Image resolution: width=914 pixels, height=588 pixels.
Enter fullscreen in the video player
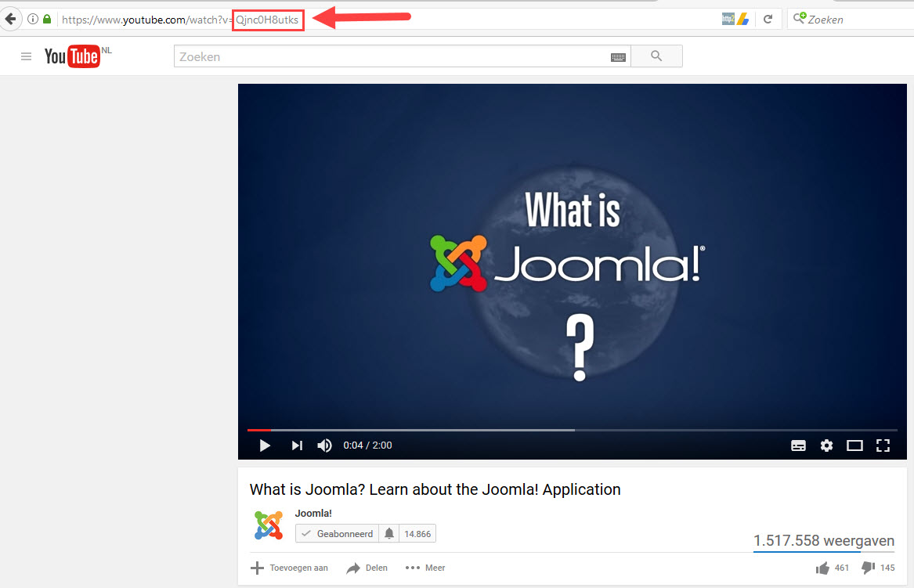(x=883, y=445)
